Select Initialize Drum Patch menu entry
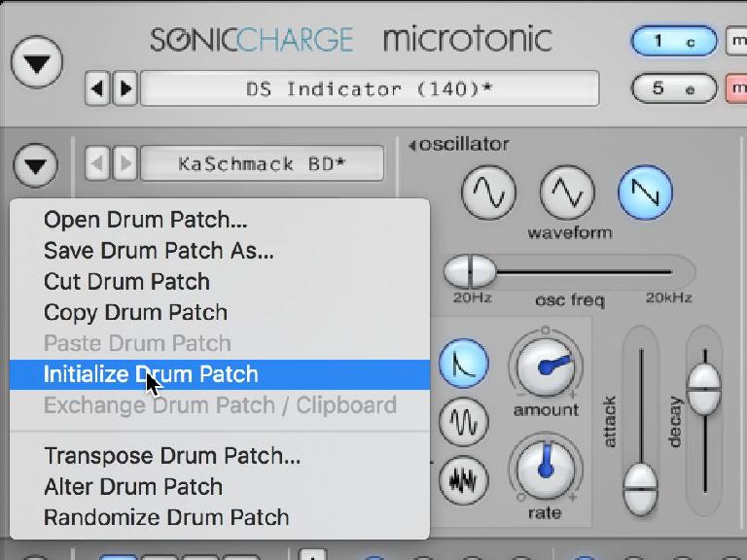 click(220, 374)
